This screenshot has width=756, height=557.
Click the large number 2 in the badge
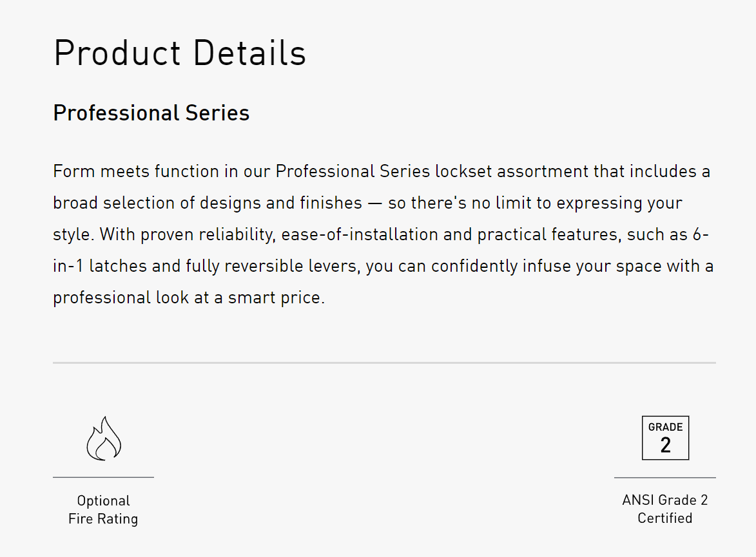pos(665,445)
